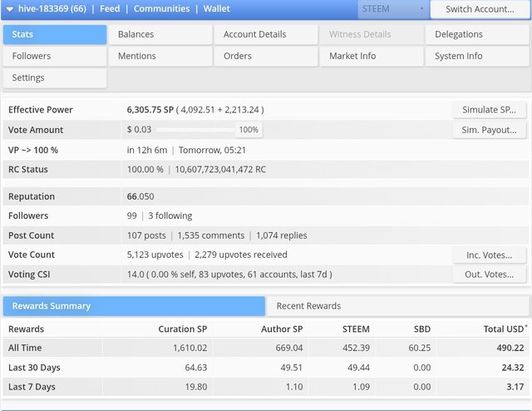Select the Last 7 Days Author SP 1.10
This screenshot has width=532, height=411.
[x=294, y=387]
